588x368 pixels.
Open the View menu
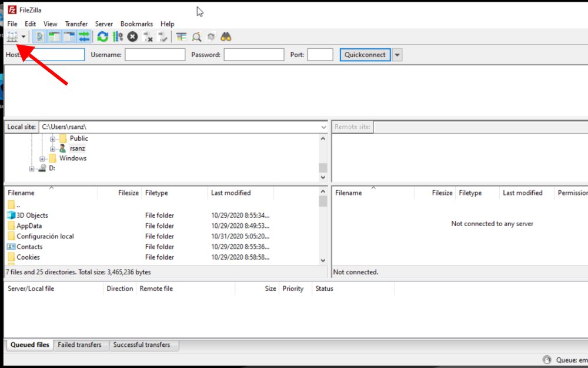click(50, 24)
